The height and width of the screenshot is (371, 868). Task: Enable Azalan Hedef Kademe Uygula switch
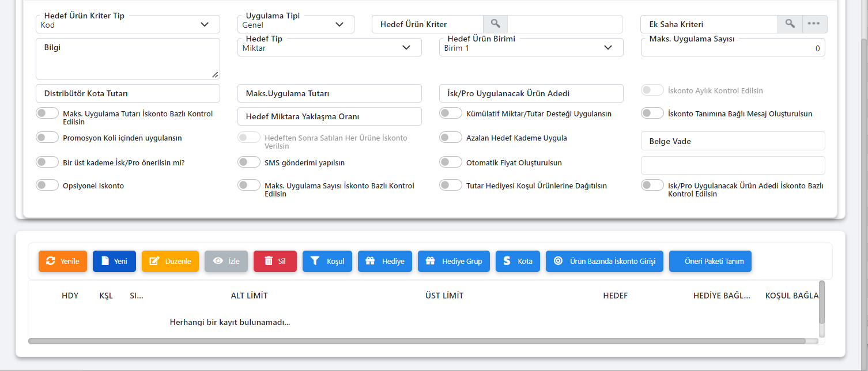(451, 138)
